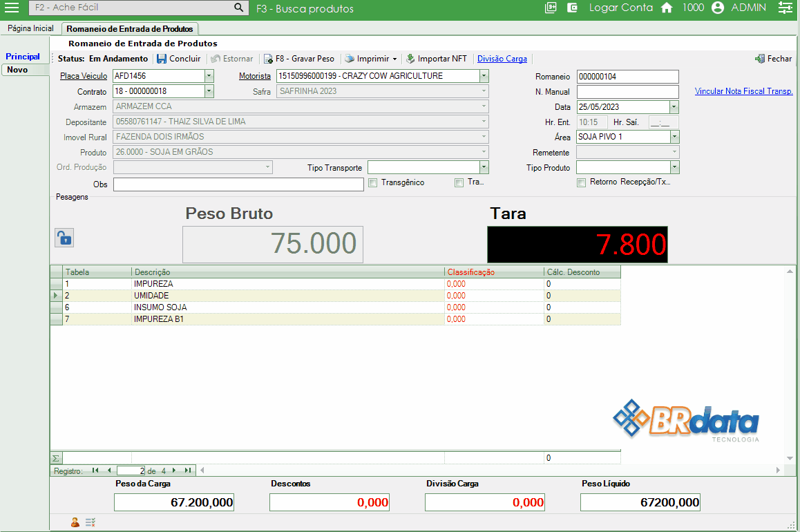
Task: Click Vincular Nota Fiscal Transp. link
Action: click(x=743, y=91)
